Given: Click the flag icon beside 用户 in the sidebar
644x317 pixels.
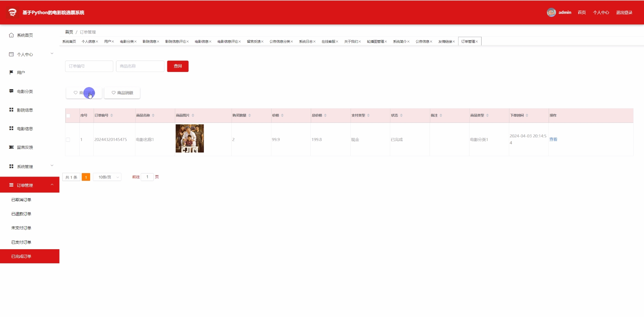Looking at the screenshot, I should (11, 72).
